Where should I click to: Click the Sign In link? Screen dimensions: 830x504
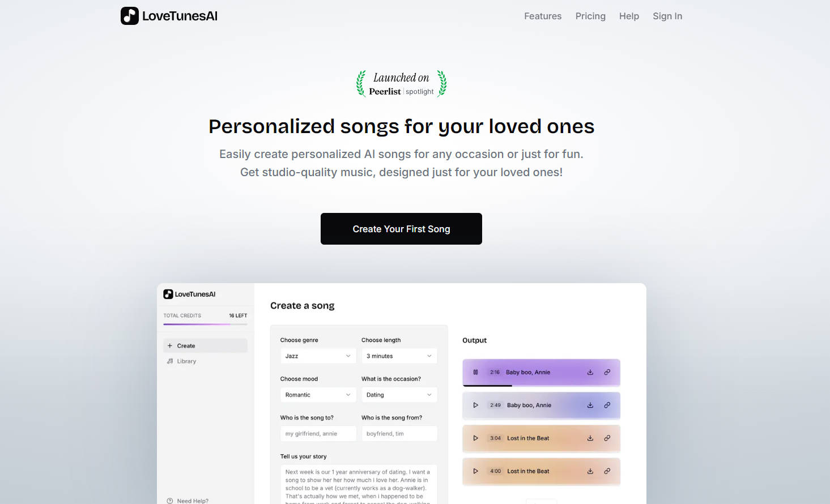[667, 16]
